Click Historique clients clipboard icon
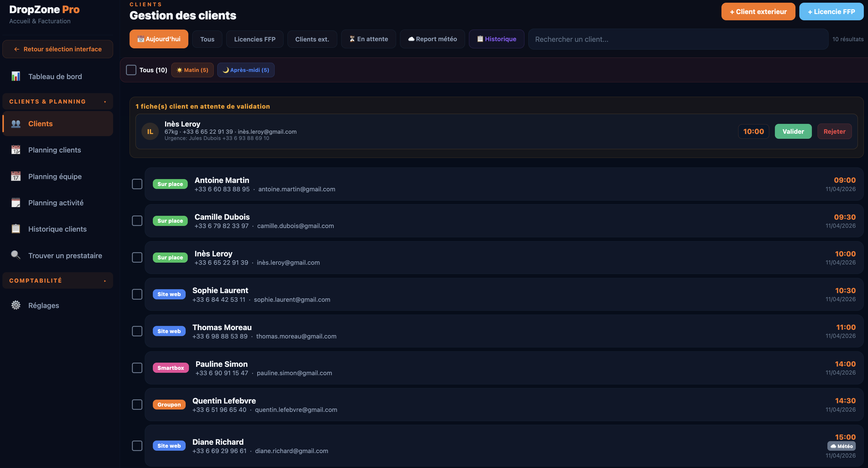868x468 pixels. (x=16, y=229)
